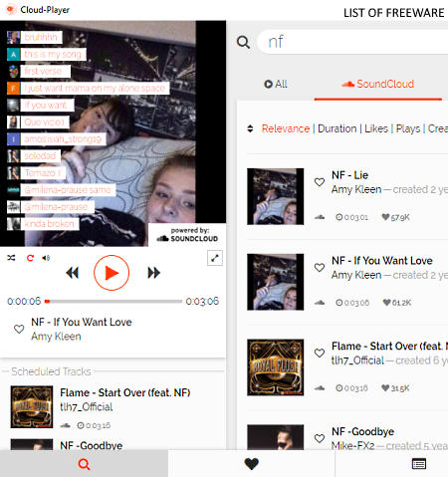Toggle the sort order arrows

250,128
